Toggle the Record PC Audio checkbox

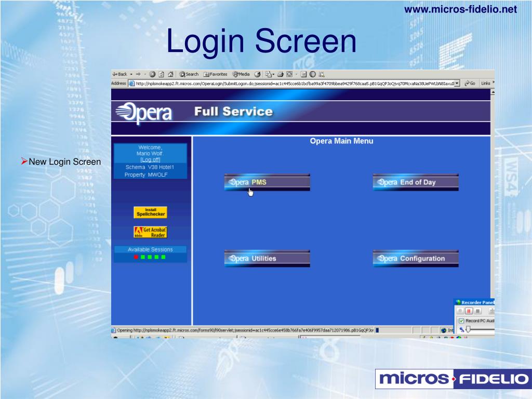point(461,321)
